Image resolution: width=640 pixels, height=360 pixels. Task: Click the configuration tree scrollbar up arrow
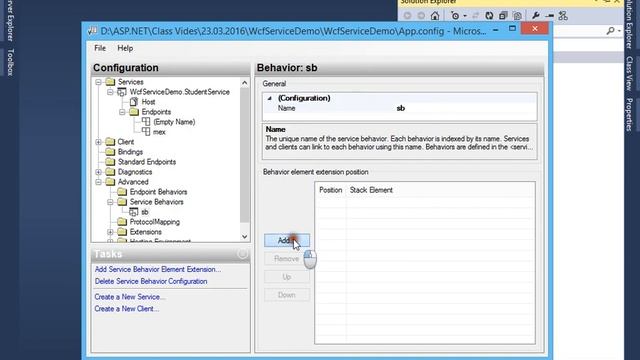point(244,83)
